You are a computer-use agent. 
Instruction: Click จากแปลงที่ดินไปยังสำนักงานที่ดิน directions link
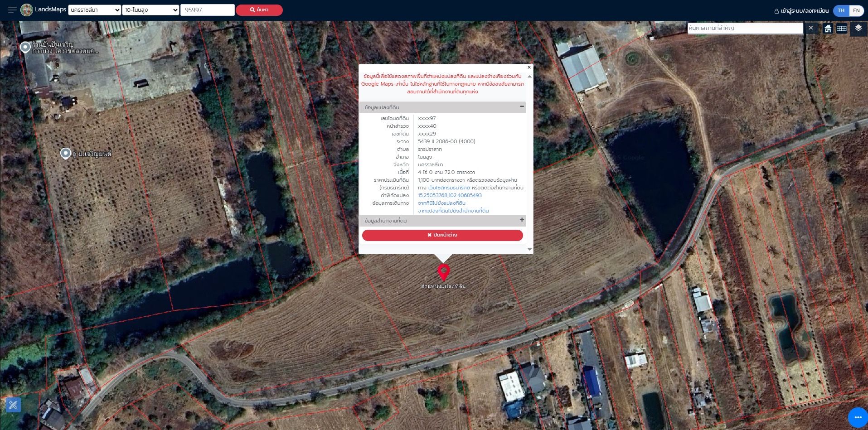[x=453, y=211]
